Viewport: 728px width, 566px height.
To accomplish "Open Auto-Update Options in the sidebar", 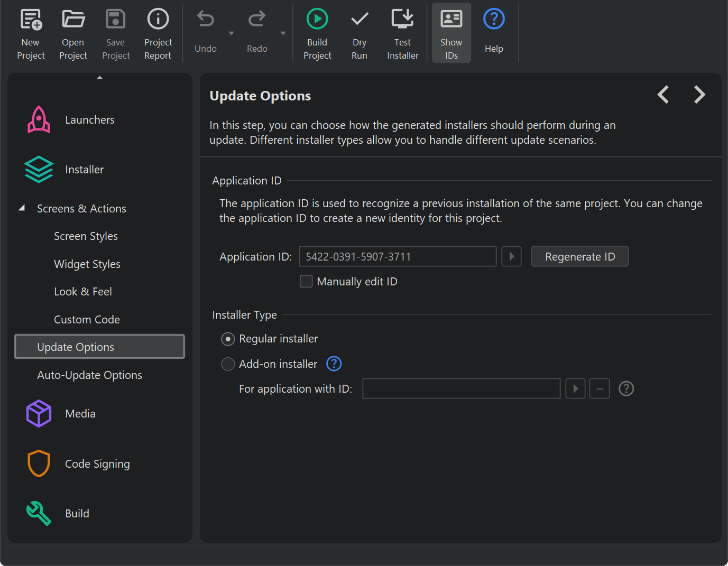I will [x=89, y=375].
